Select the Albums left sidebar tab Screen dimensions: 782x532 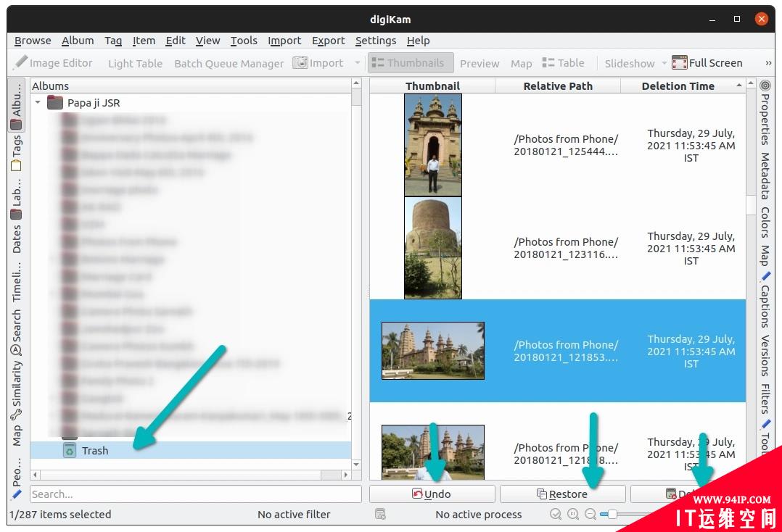[x=17, y=105]
